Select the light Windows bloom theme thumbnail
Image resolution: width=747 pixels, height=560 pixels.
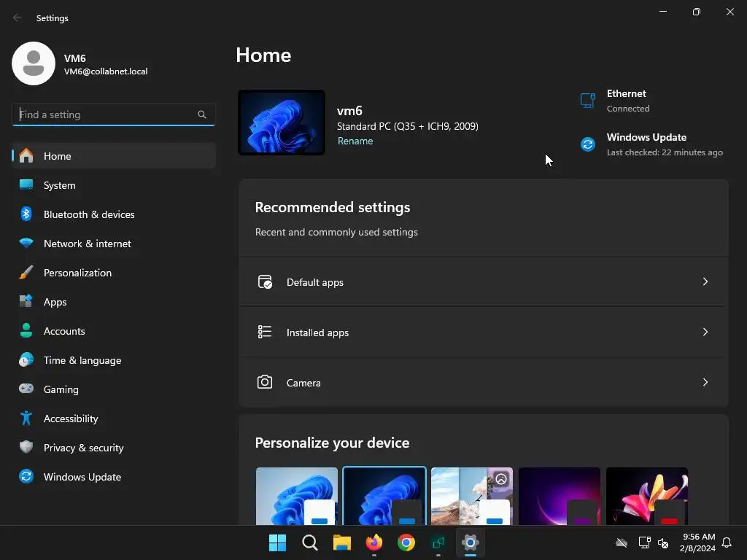coord(297,496)
